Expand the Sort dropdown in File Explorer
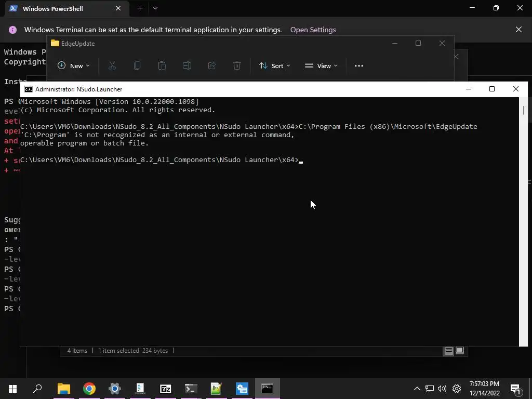The height and width of the screenshot is (399, 532). click(274, 66)
